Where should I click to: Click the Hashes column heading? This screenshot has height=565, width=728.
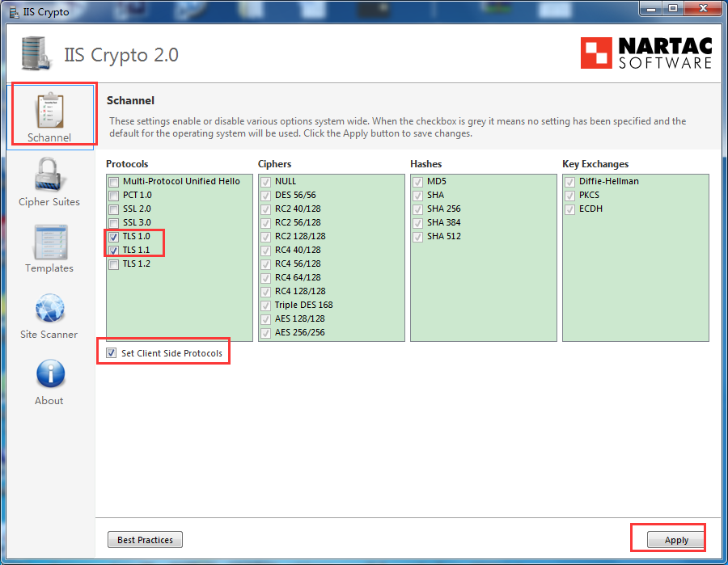tap(425, 164)
